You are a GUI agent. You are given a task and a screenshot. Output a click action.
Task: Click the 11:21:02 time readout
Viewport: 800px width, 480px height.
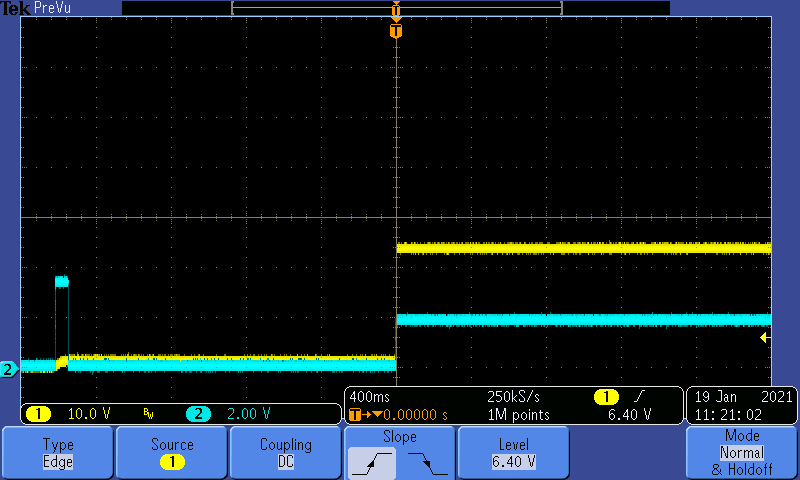click(x=728, y=415)
